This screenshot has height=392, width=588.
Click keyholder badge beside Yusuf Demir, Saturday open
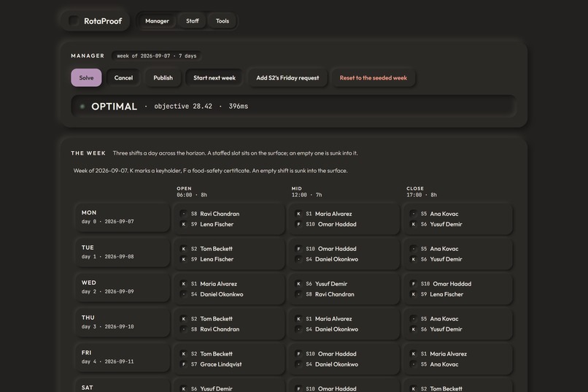point(184,388)
